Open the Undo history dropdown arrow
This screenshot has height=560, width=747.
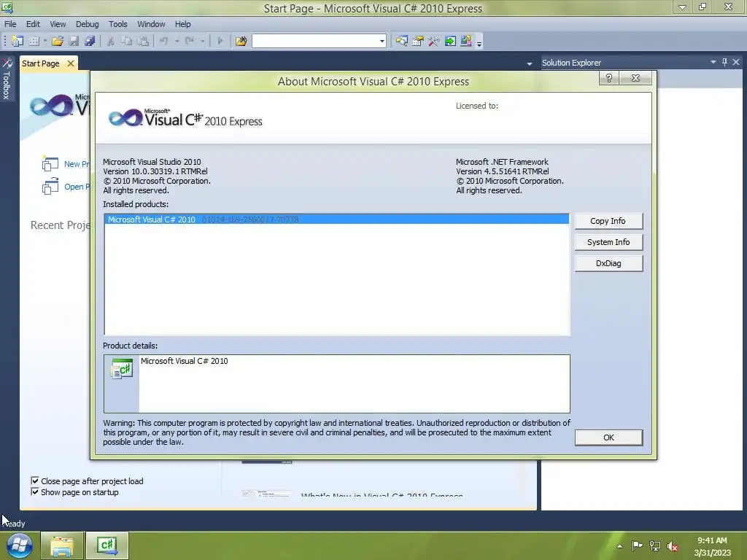177,41
